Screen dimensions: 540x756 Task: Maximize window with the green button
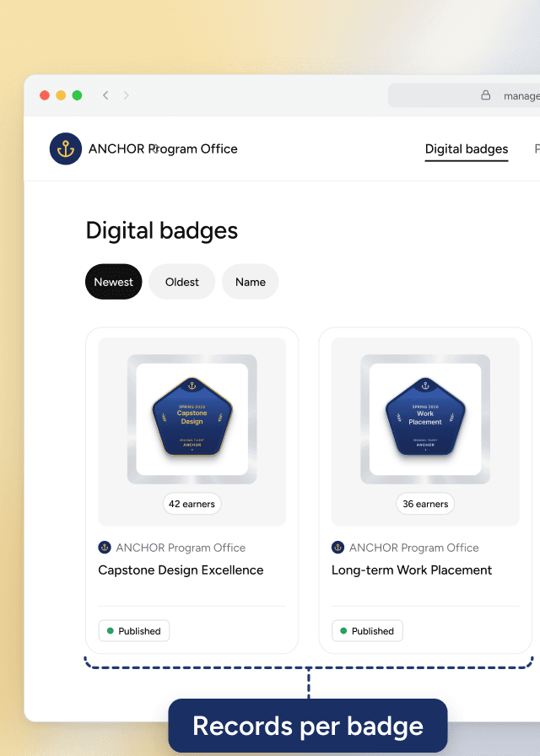[77, 95]
